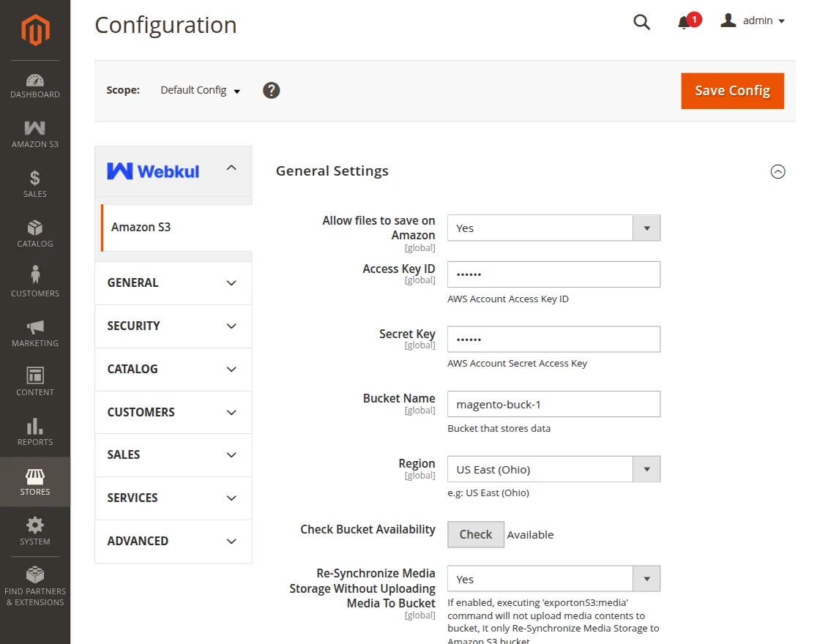Screen dimensions: 820x644
Task: Open the Amazon S3 sidebar menu
Action: point(34,135)
